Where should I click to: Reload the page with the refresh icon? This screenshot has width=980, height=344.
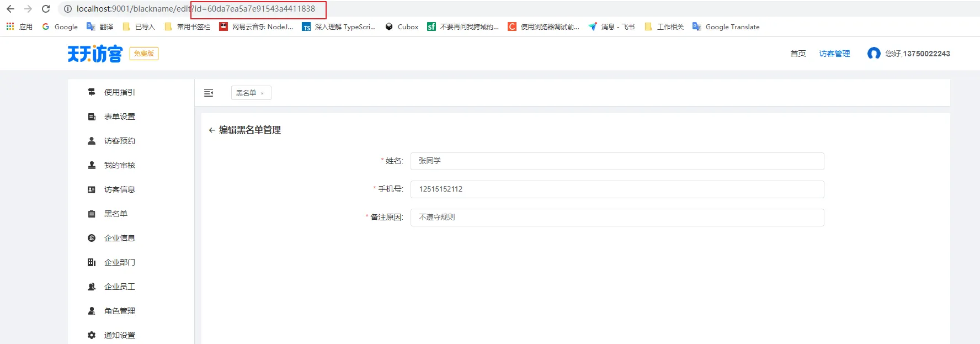click(x=46, y=9)
